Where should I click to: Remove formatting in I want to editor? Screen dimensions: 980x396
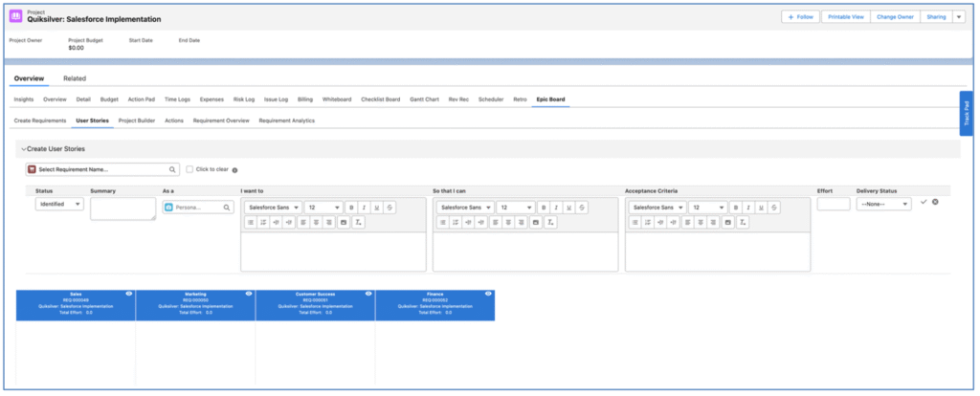tap(358, 222)
